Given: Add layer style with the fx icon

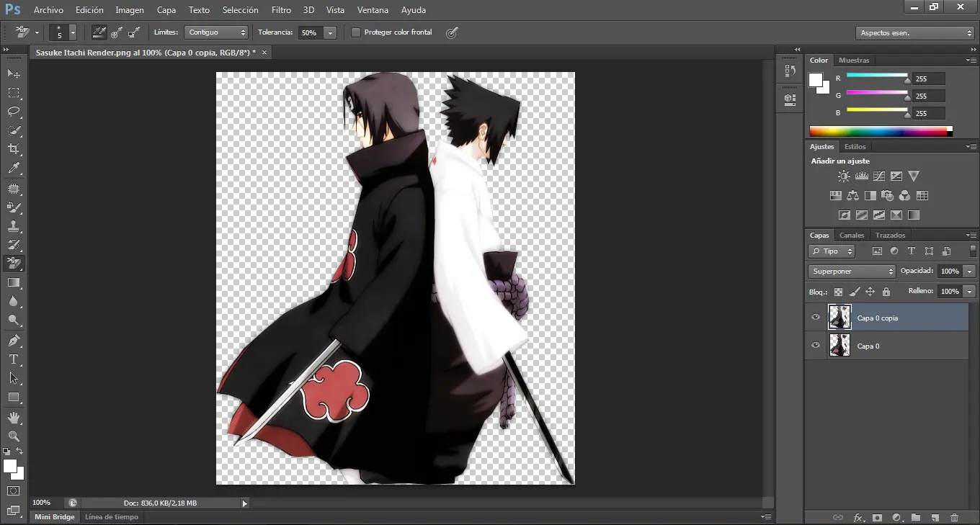Looking at the screenshot, I should [x=858, y=517].
